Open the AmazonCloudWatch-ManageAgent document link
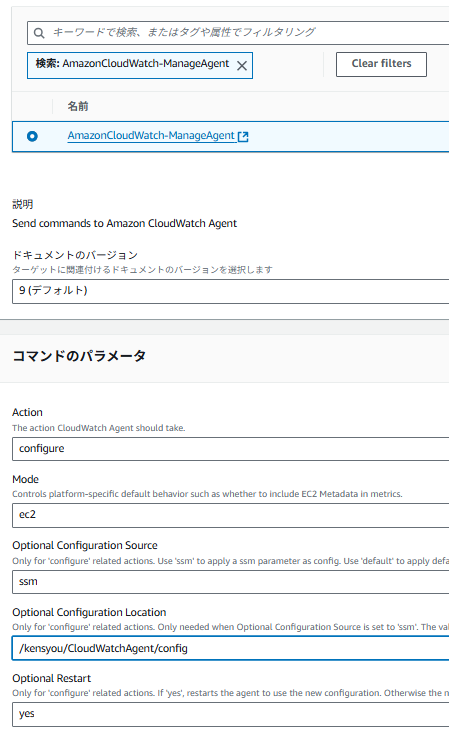The image size is (449, 738). (151, 136)
